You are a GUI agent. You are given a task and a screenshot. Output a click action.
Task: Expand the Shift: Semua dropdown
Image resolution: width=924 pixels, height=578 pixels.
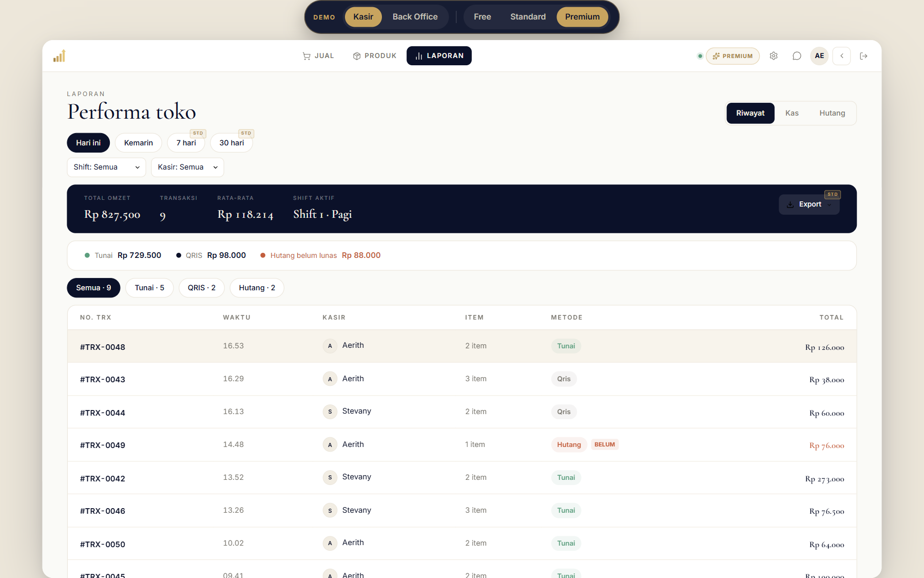coord(106,167)
